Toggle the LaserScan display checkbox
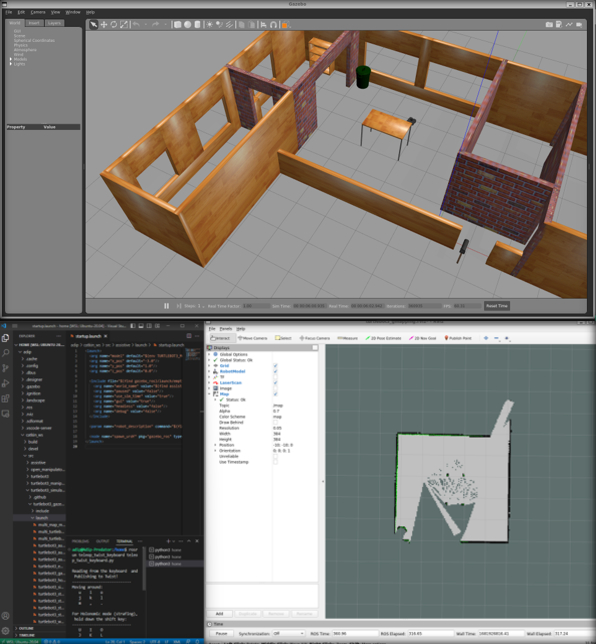The height and width of the screenshot is (644, 596). coord(275,382)
